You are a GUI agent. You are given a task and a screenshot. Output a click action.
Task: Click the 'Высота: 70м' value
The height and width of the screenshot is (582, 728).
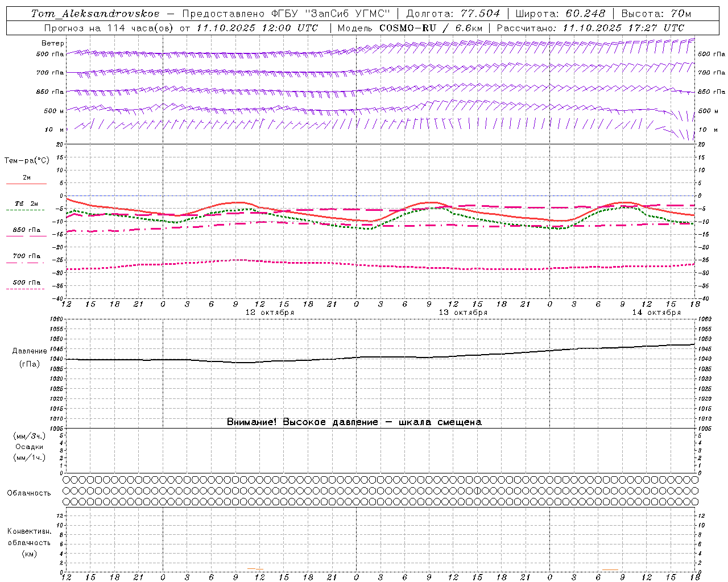tap(656, 14)
